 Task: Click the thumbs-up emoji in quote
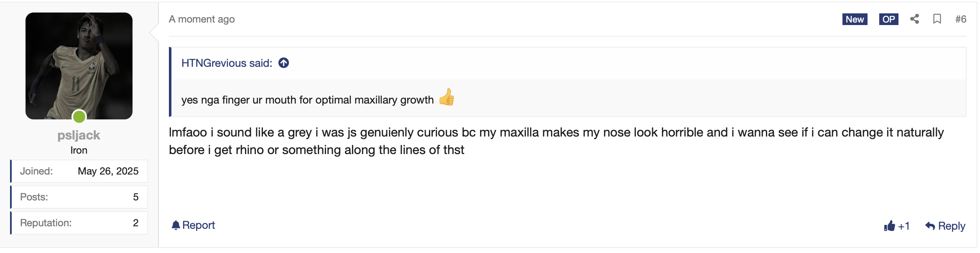(x=447, y=97)
